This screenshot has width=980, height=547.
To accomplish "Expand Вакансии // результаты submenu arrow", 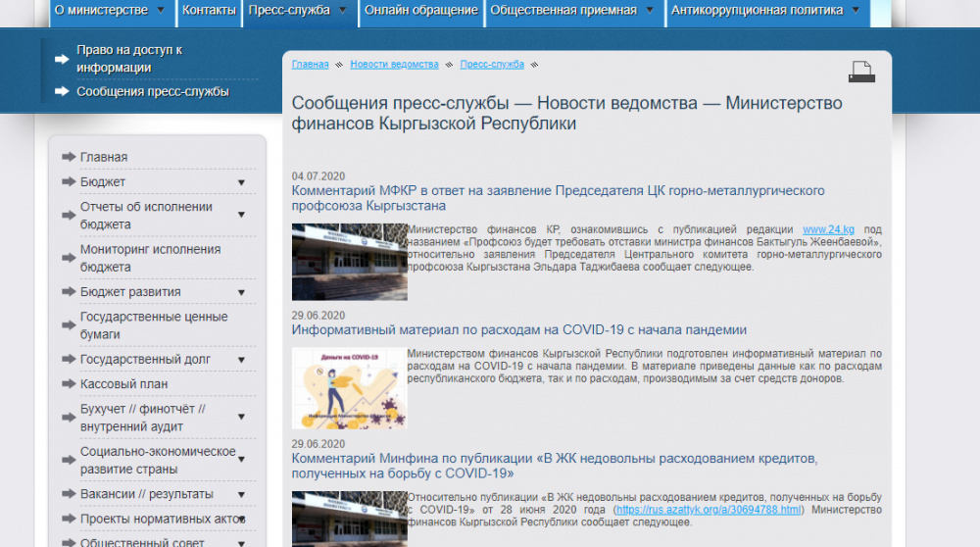I will [241, 495].
